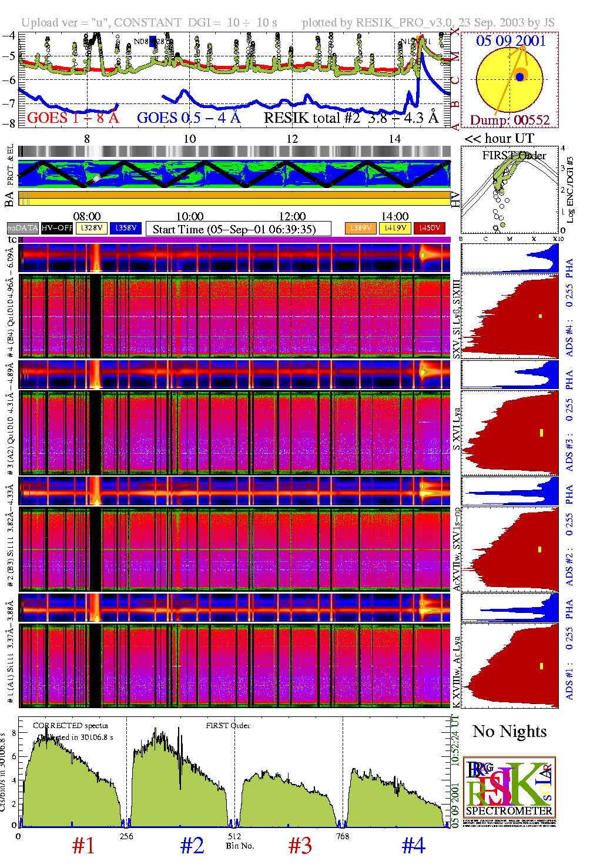Select the noDATA legend box
This screenshot has width=590, height=868.
click(x=22, y=228)
